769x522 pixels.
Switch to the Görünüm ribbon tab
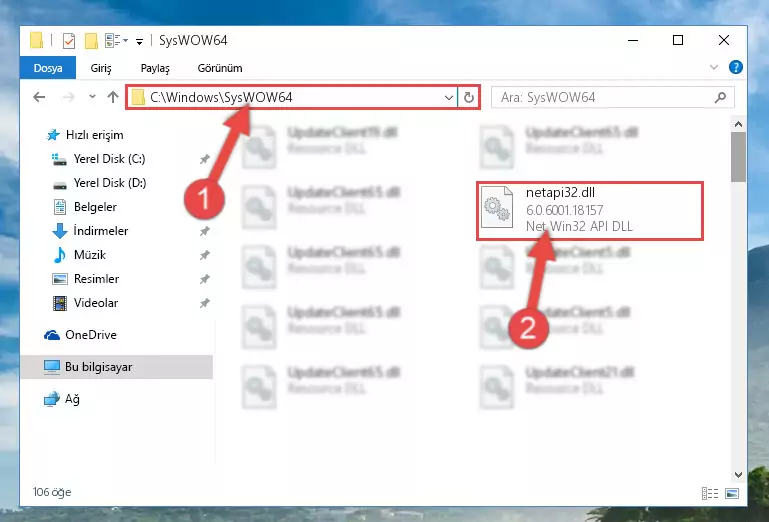click(220, 68)
